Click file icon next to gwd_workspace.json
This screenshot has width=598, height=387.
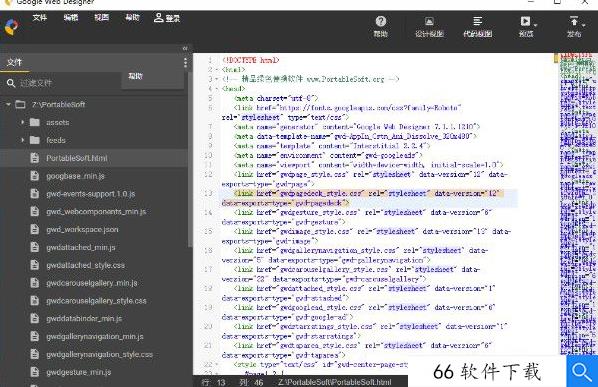(x=35, y=229)
